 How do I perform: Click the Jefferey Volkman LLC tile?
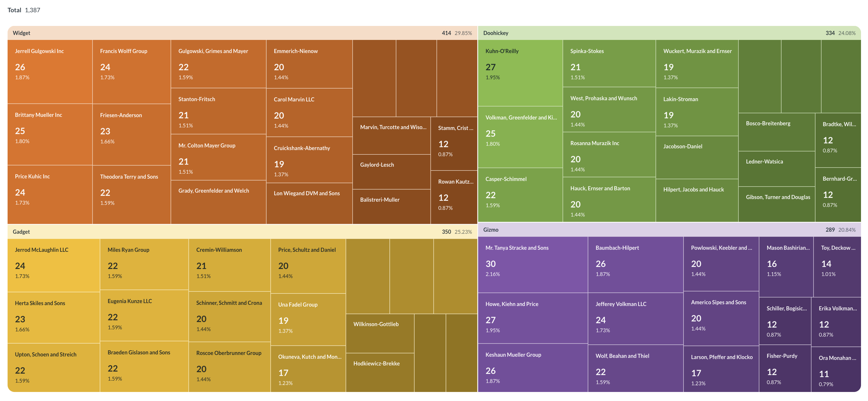point(635,319)
